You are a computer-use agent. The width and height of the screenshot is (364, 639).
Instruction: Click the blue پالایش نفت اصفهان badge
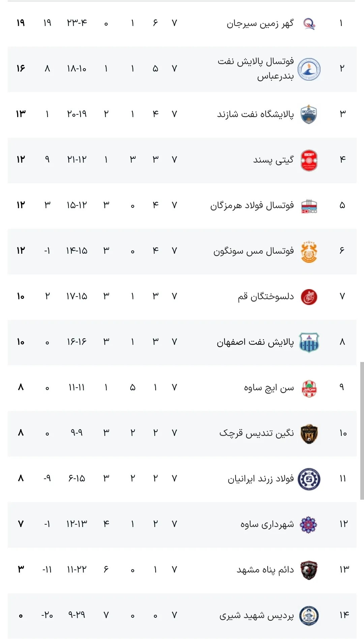pos(309,342)
